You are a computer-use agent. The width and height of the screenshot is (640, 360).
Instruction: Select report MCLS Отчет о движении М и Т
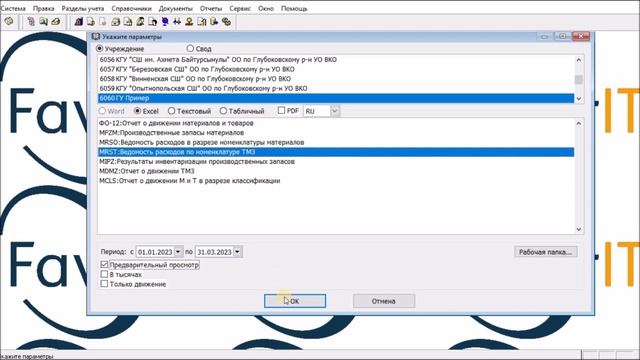point(336,181)
